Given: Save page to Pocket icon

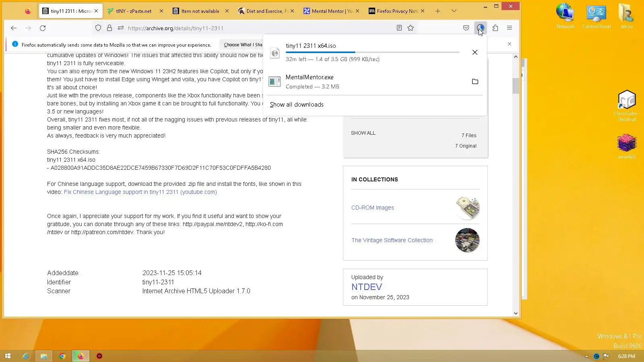Looking at the screenshot, I should [466, 28].
